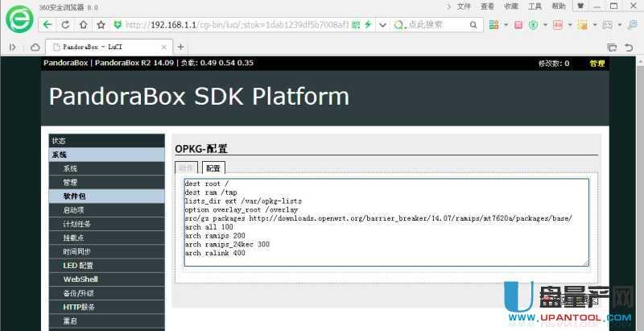The height and width of the screenshot is (331, 644).
Task: Close the PandoraBox - LuCI tab
Action: [x=164, y=48]
